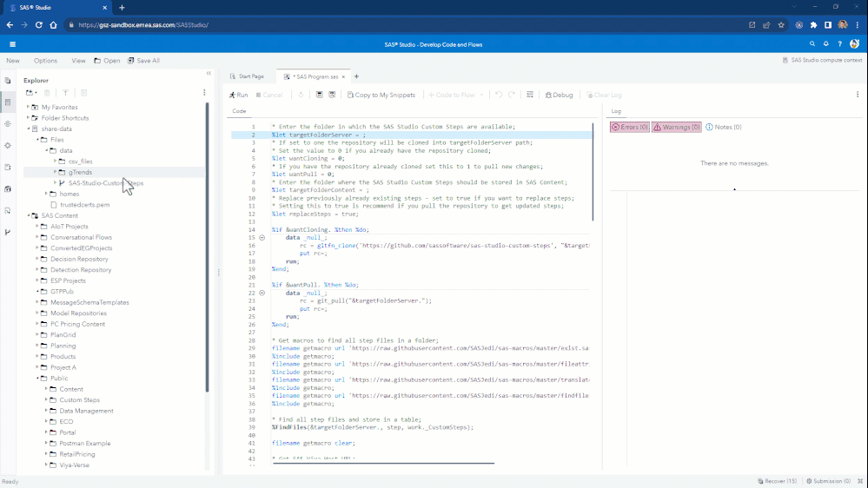Toggle the Notes (0) log filter

(x=724, y=127)
